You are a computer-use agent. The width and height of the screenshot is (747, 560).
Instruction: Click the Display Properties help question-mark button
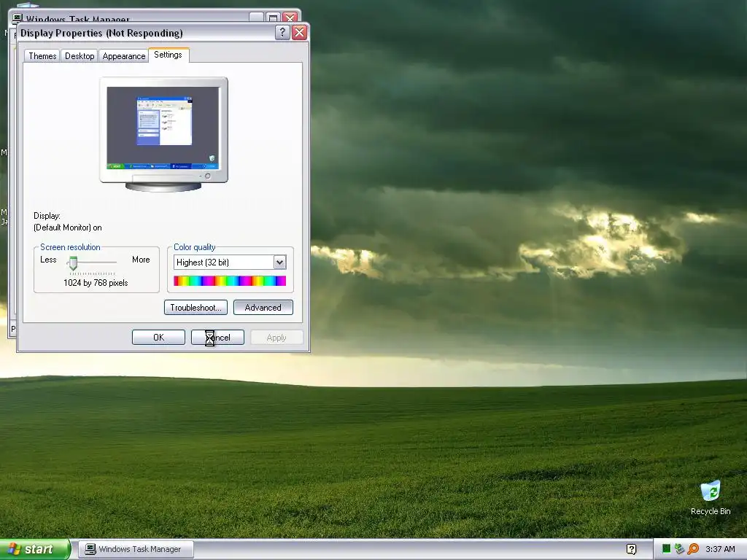coord(282,32)
